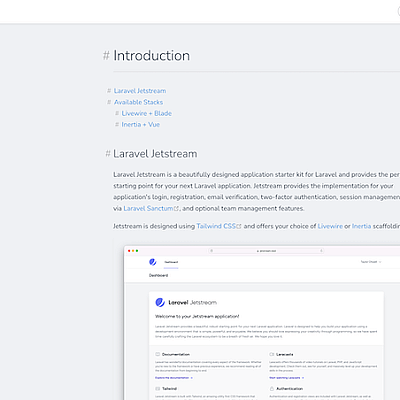
Task: Open the Available Stacks contents link
Action: 138,102
